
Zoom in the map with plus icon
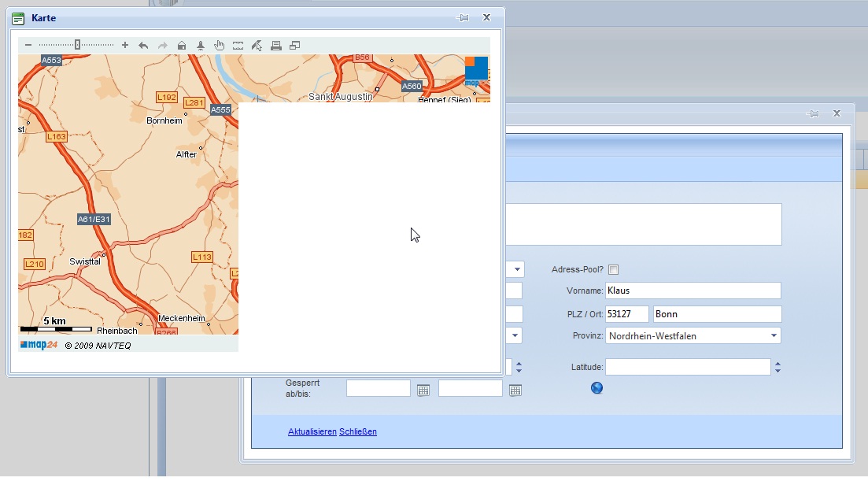click(125, 46)
